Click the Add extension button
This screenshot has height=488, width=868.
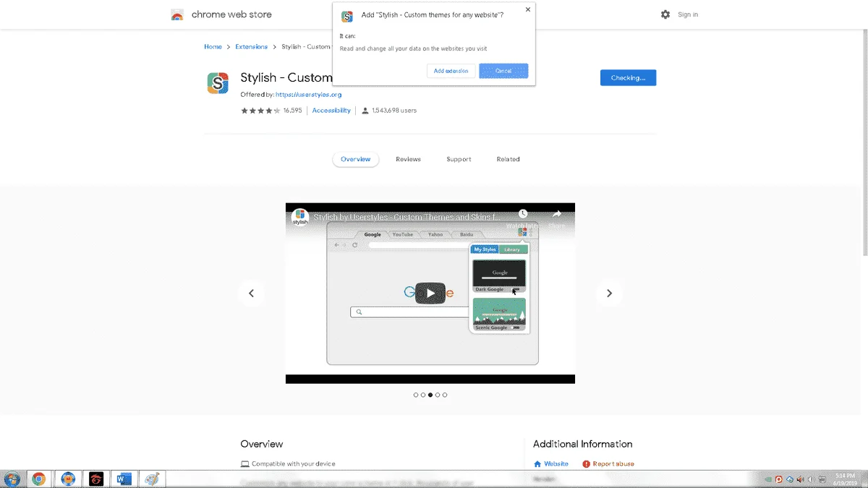451,71
